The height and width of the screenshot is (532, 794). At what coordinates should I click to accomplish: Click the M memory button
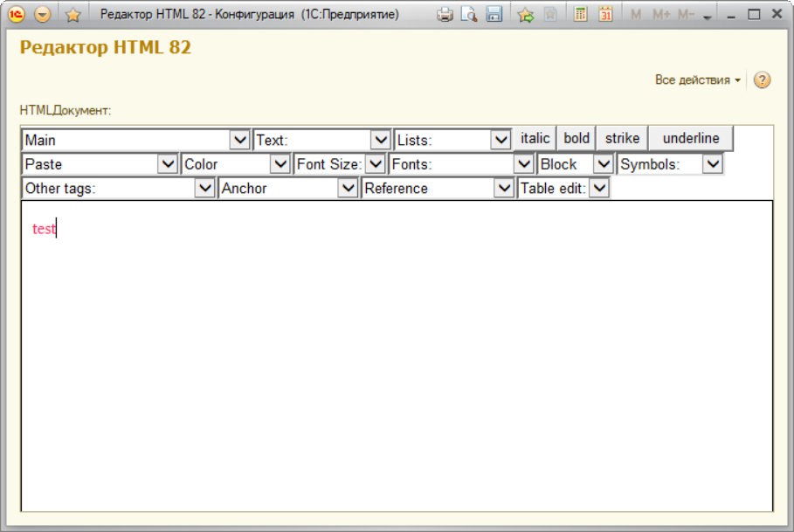click(636, 15)
